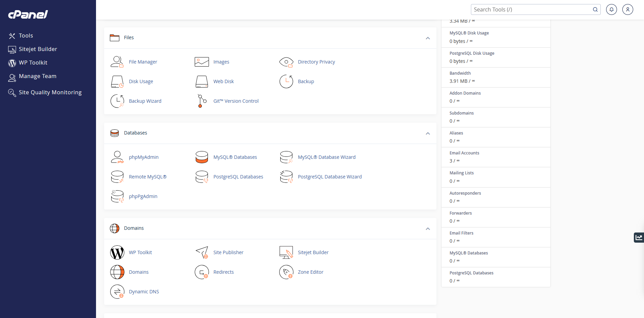Click the phpMyAdmin icon
This screenshot has width=644, height=318.
click(117, 157)
